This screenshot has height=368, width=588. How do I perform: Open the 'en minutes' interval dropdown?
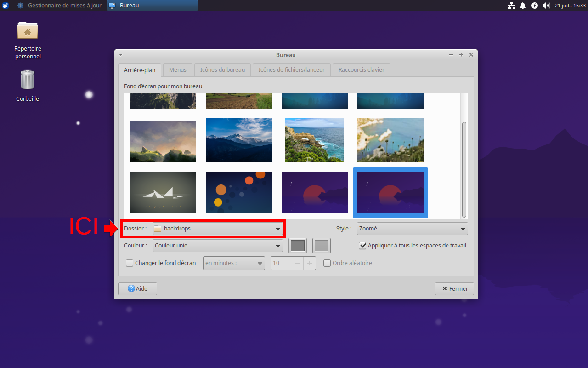234,263
